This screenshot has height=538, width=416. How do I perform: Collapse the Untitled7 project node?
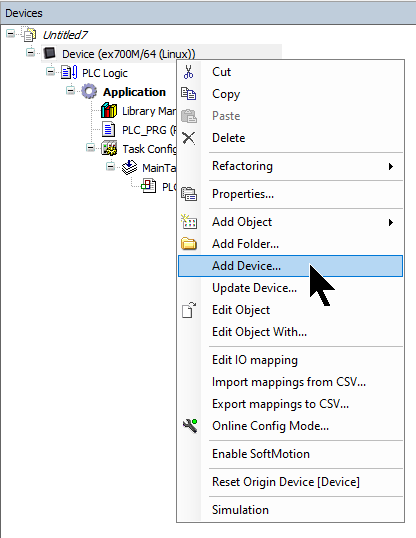click(x=11, y=34)
